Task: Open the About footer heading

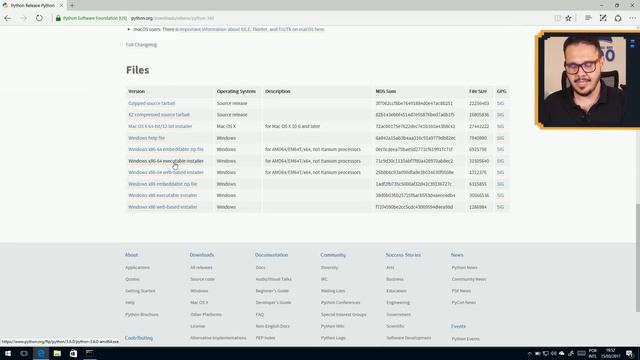Action: (x=131, y=255)
